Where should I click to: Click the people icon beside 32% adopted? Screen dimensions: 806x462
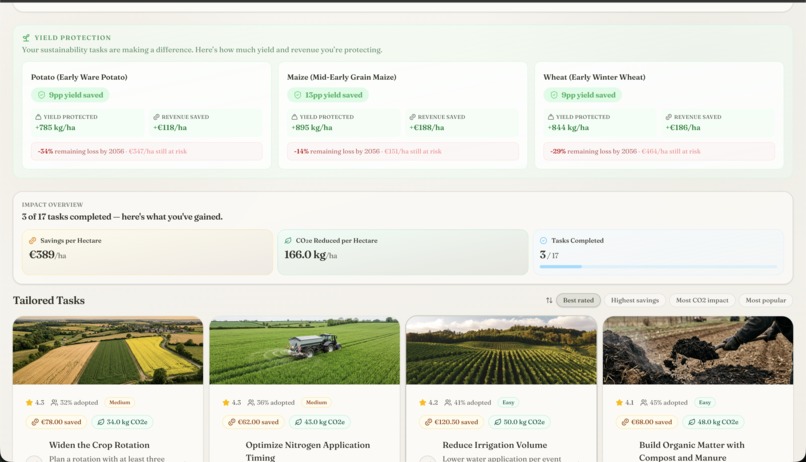point(54,402)
